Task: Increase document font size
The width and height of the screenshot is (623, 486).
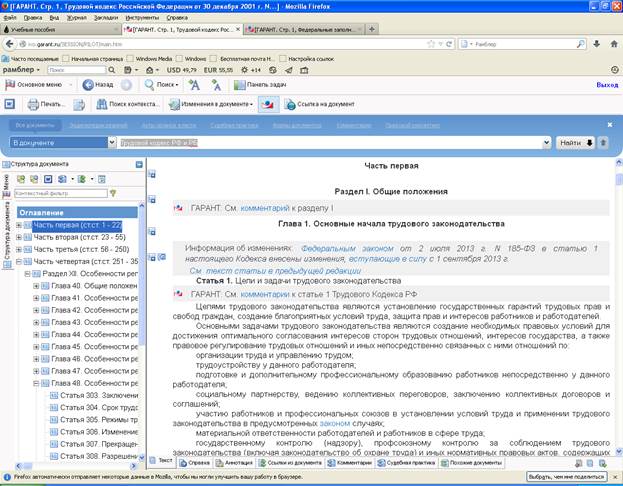Action: (x=193, y=85)
